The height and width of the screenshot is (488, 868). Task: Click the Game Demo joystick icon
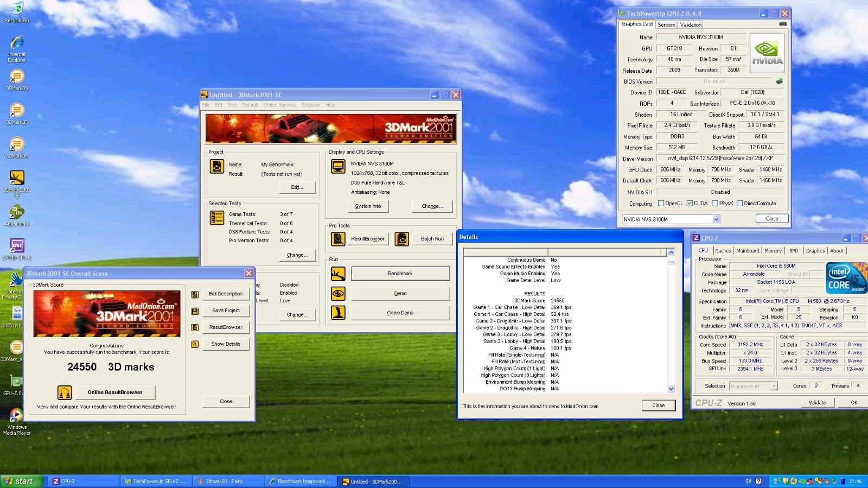coord(338,313)
